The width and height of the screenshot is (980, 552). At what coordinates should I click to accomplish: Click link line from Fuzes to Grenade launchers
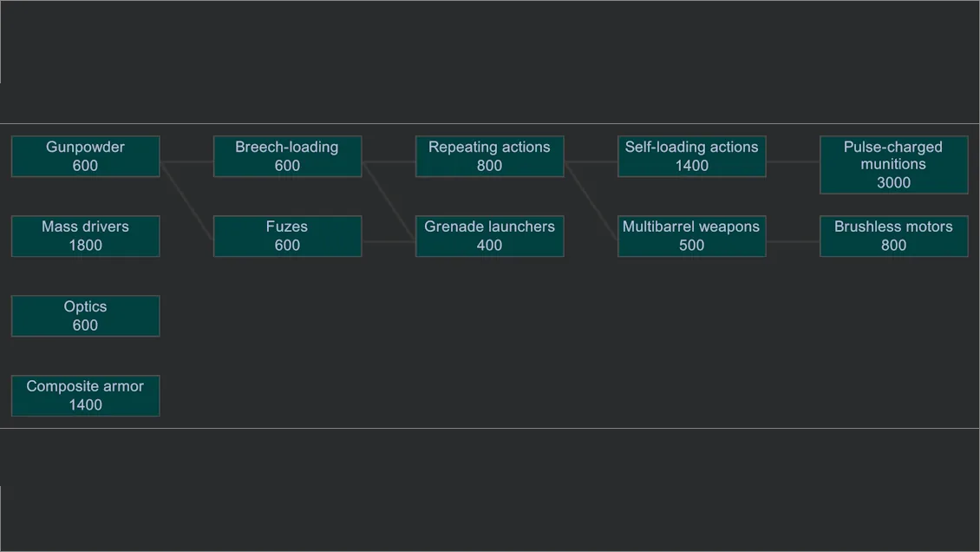[389, 241]
